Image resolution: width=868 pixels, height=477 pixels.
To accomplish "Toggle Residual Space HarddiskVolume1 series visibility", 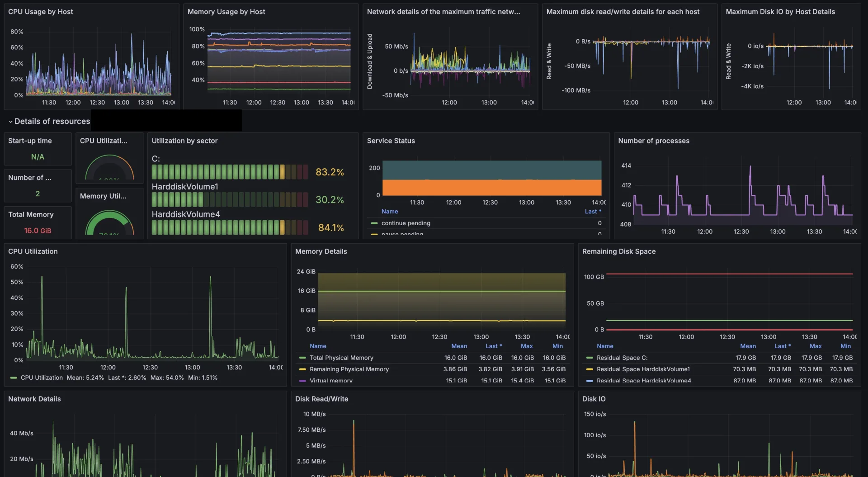I will (643, 369).
